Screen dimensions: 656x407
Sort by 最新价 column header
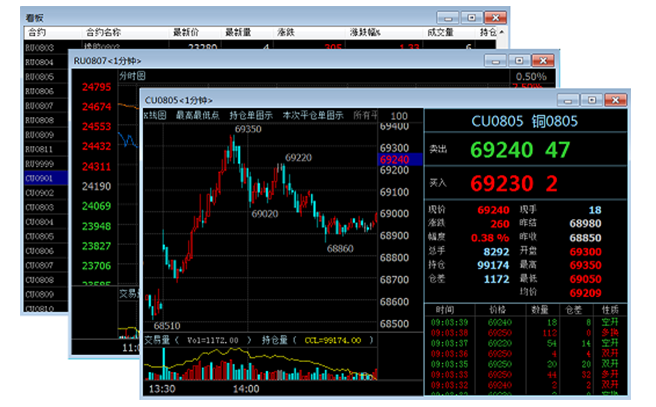coord(187,32)
